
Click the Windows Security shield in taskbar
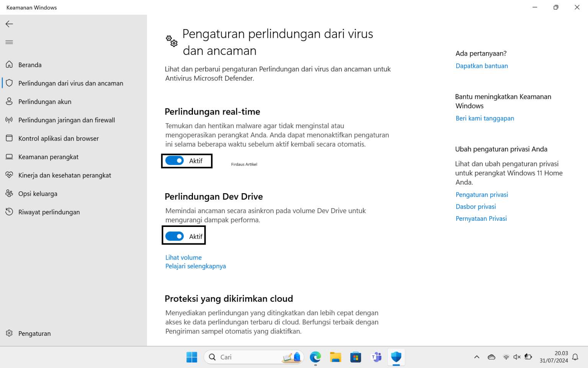tap(396, 357)
